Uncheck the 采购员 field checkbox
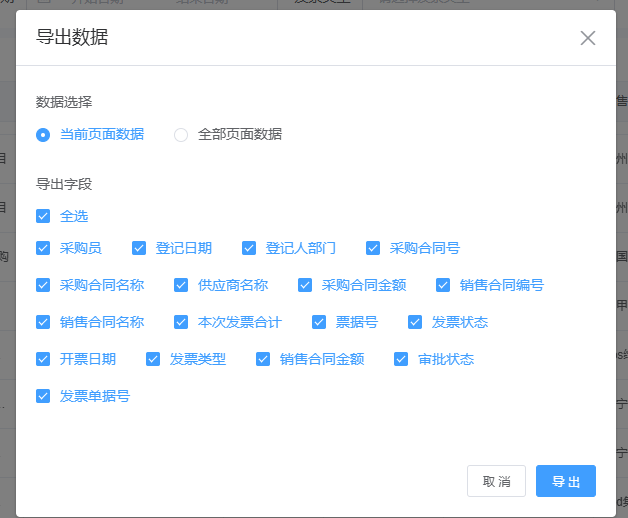Screen dimensions: 628x518 coord(43,248)
